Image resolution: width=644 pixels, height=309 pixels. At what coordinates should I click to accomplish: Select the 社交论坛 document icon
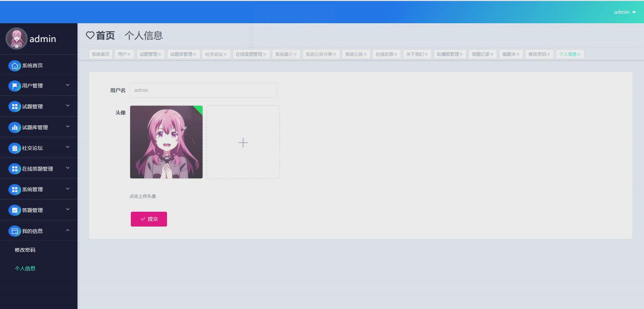click(14, 148)
